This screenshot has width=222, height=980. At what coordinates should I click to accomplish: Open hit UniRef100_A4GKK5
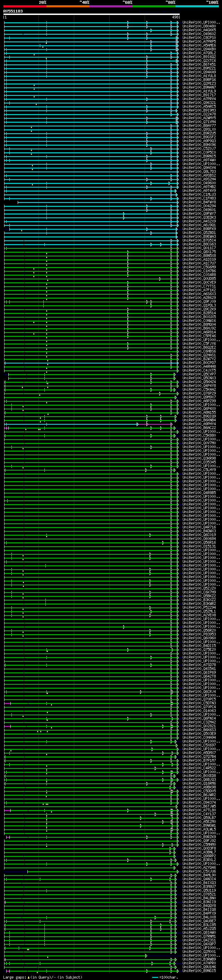199,30
